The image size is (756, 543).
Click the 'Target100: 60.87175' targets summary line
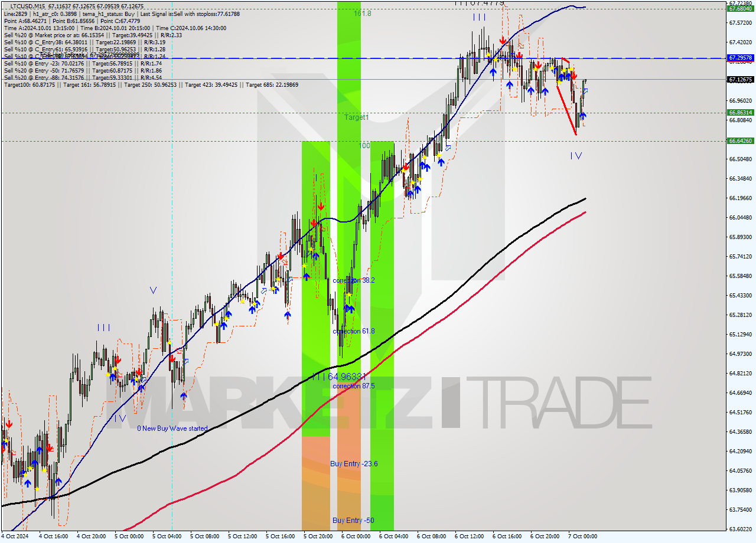click(x=151, y=85)
